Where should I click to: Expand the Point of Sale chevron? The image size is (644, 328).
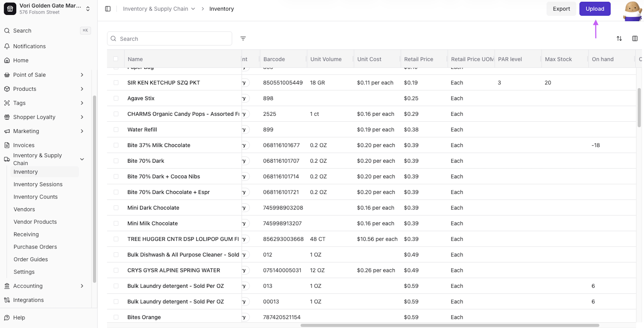point(82,75)
